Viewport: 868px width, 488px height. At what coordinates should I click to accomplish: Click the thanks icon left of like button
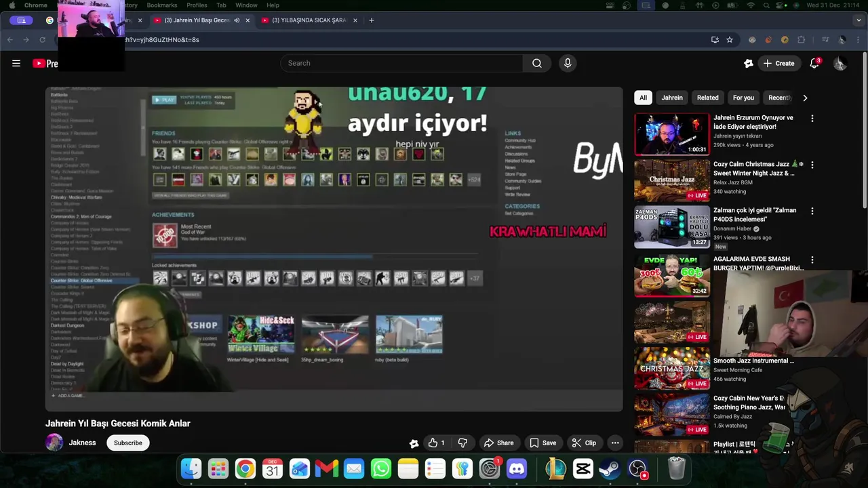click(x=414, y=443)
